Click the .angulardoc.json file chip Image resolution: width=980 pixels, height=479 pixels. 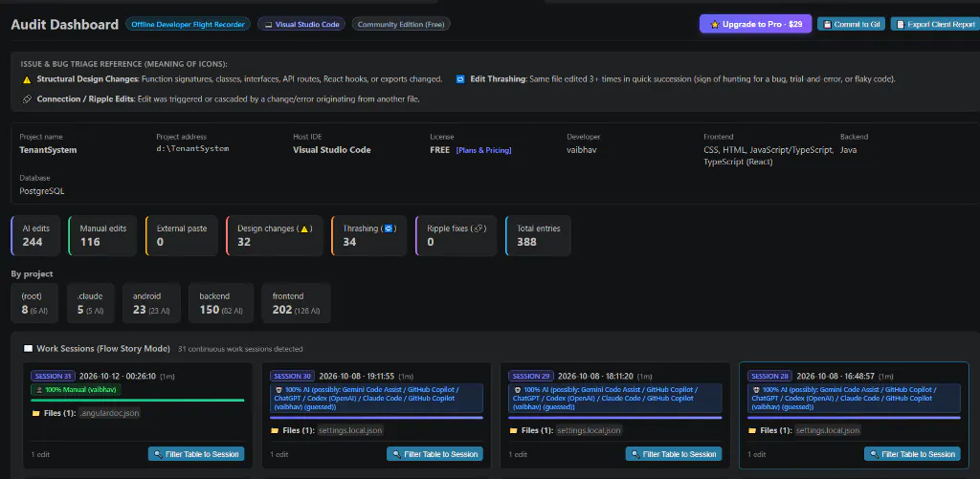pyautogui.click(x=109, y=413)
